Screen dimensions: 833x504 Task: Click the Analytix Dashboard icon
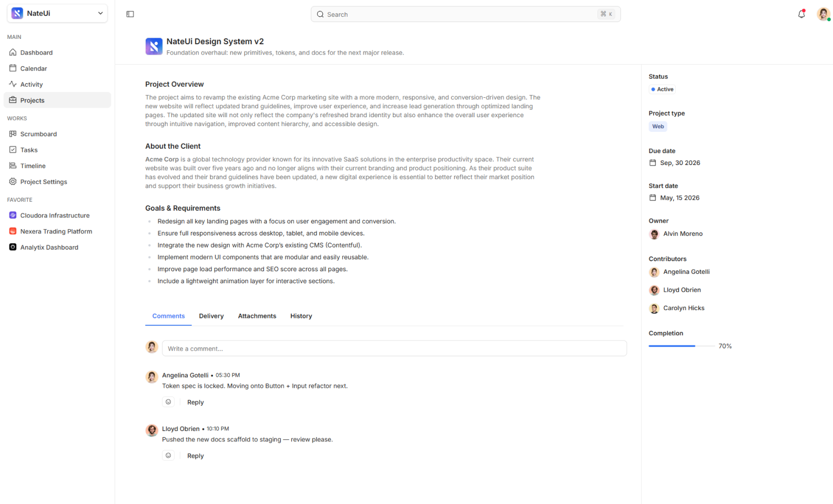point(13,247)
